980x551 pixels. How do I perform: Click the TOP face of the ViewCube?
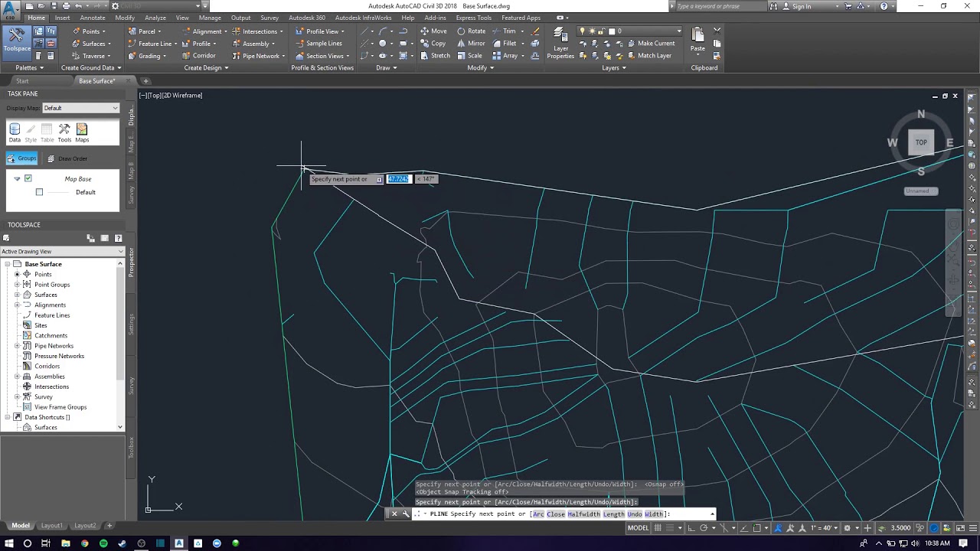pos(921,142)
